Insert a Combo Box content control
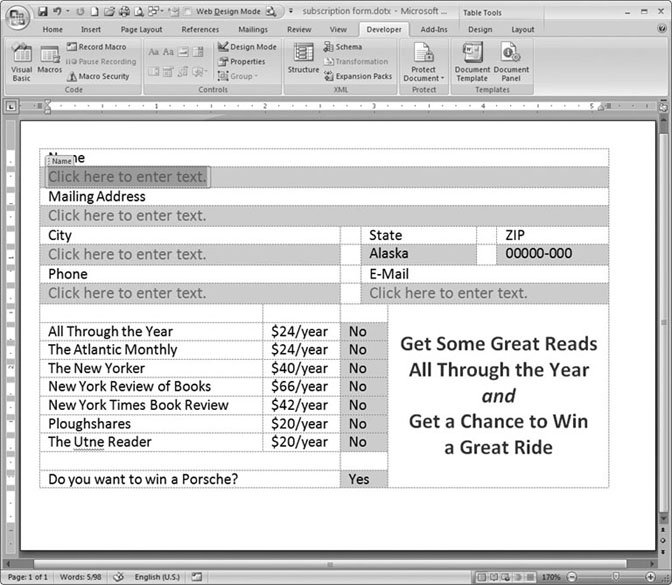This screenshot has width=672, height=585. pyautogui.click(x=198, y=52)
